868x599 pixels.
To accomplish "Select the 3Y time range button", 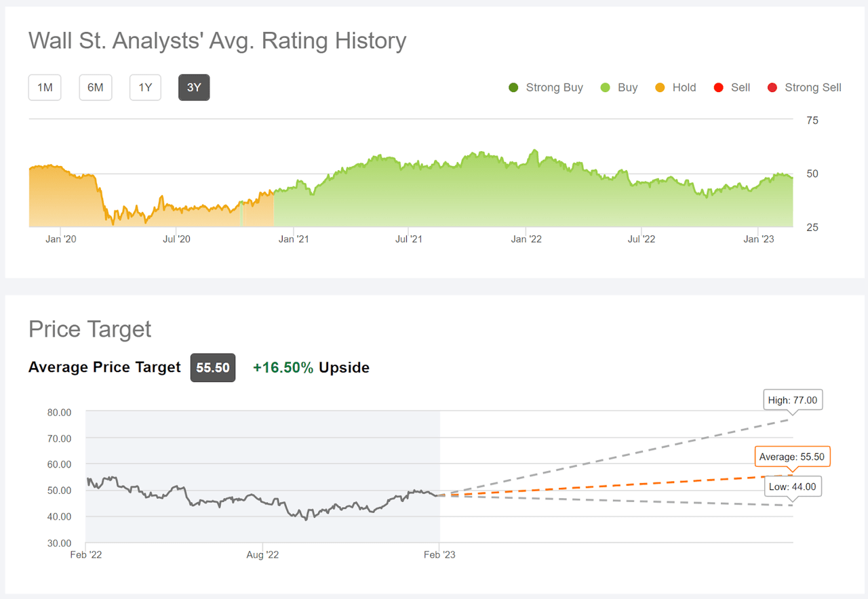I will (194, 87).
